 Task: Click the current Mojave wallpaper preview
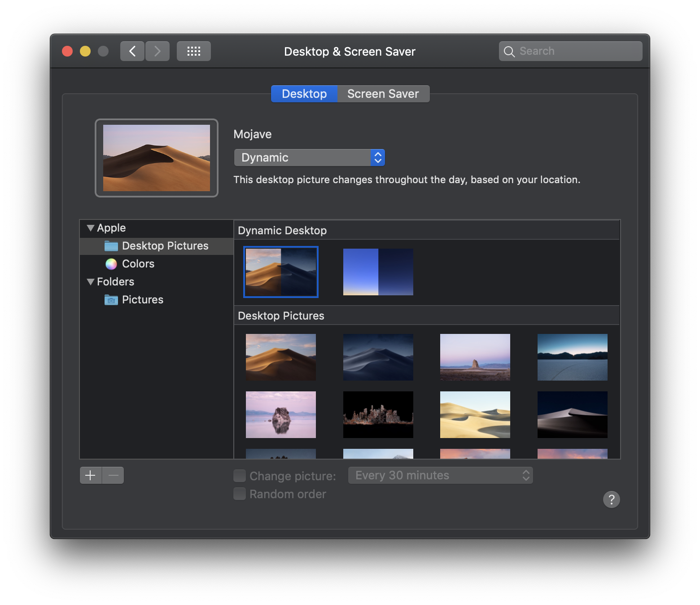[157, 158]
